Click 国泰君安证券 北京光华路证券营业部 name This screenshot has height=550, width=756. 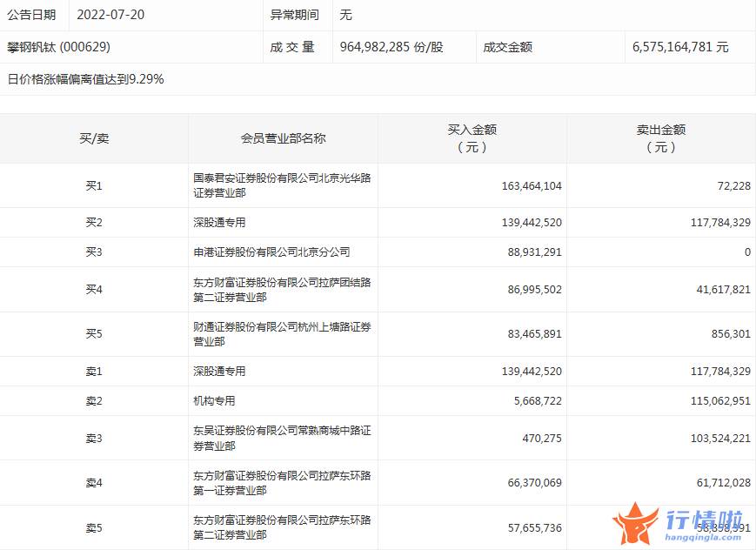[x=282, y=185]
